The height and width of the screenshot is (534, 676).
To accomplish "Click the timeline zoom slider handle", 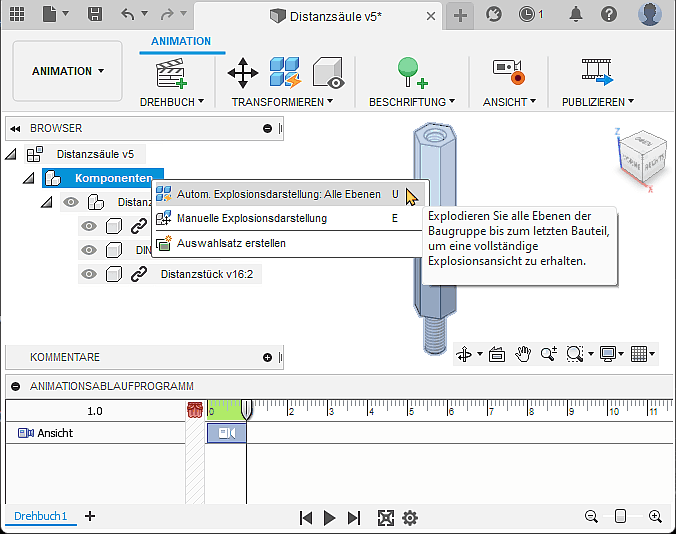I will (x=621, y=516).
